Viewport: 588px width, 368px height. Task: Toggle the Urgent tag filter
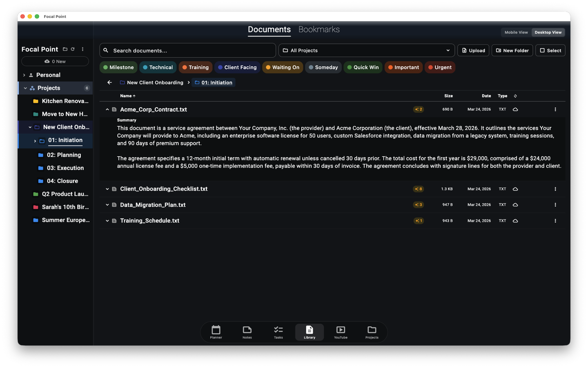click(440, 67)
